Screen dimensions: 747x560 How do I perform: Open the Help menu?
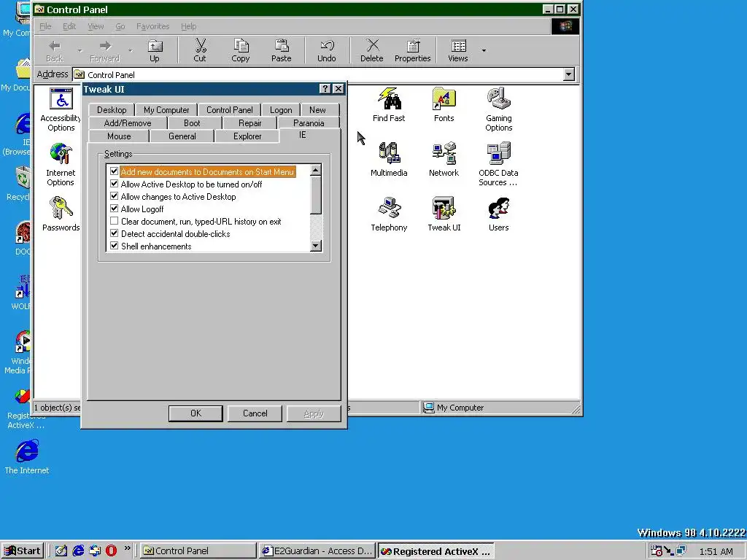[189, 26]
